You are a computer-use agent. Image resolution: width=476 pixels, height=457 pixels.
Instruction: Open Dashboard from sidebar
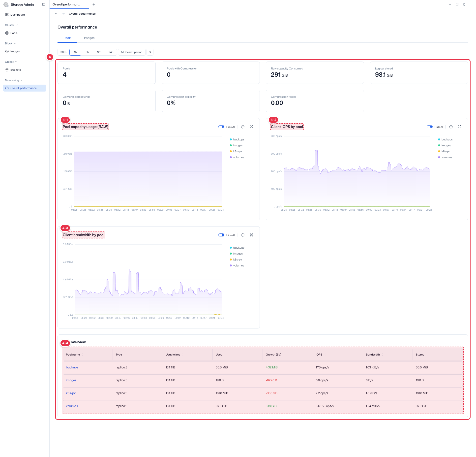[25, 15]
